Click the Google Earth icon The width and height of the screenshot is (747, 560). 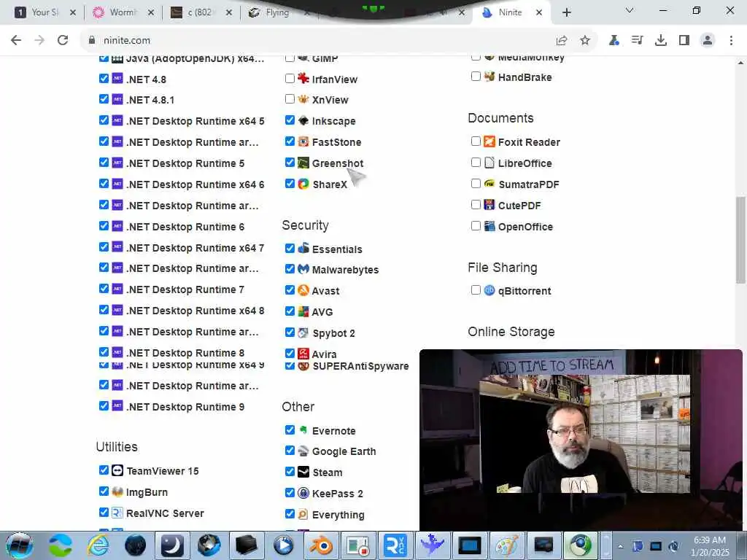click(303, 451)
